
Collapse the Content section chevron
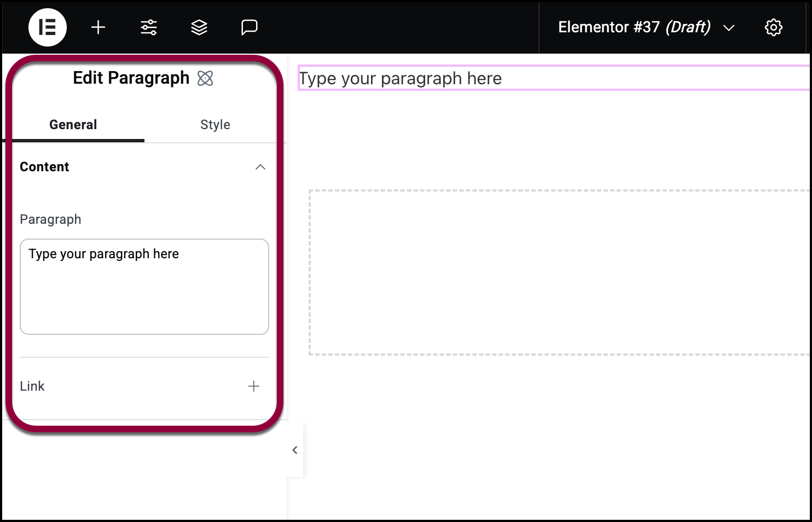tap(260, 167)
